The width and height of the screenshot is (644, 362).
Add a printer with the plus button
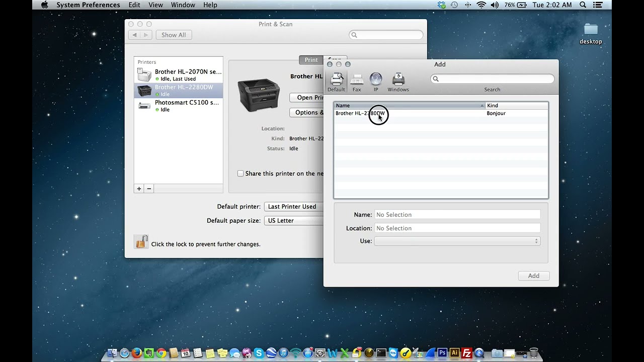point(139,189)
